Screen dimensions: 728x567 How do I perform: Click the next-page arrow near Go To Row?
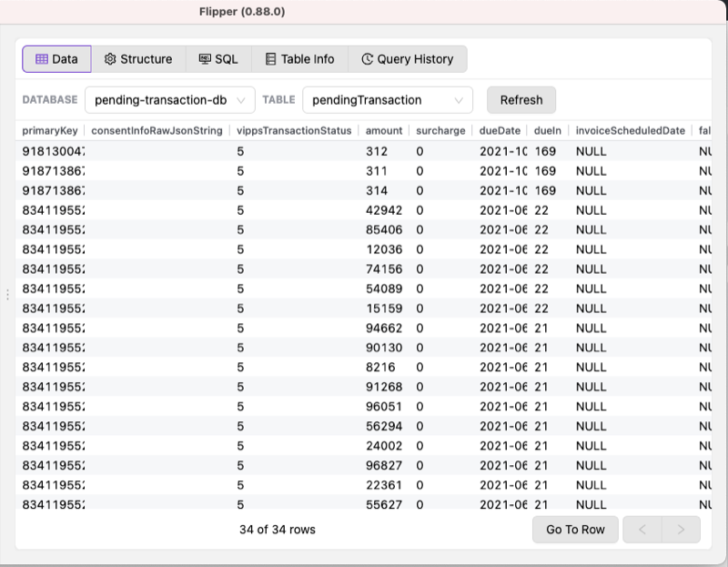pos(680,529)
